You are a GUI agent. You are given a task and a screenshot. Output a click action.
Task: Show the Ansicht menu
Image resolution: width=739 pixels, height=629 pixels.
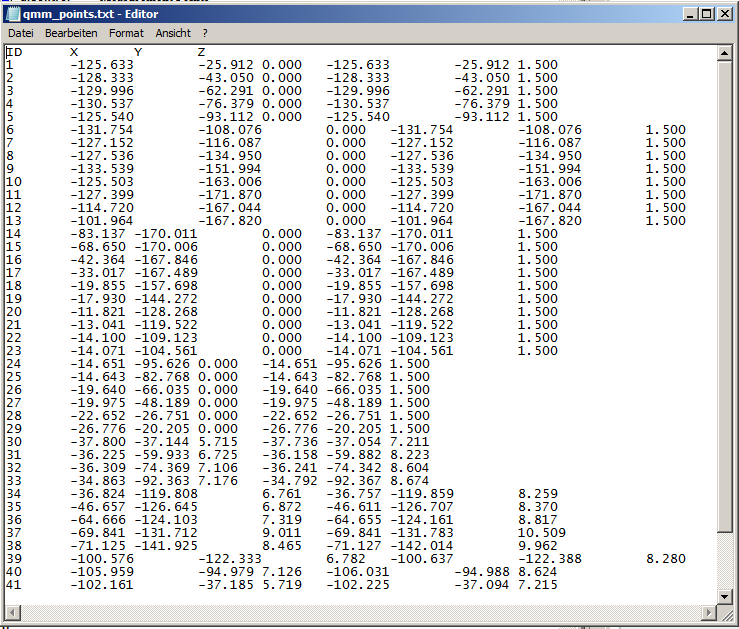tap(173, 33)
